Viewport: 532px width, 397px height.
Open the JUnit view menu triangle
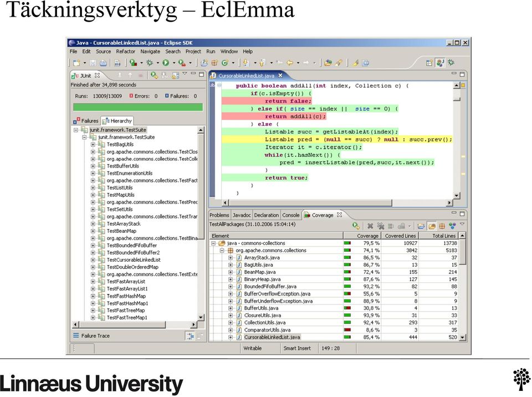point(185,73)
